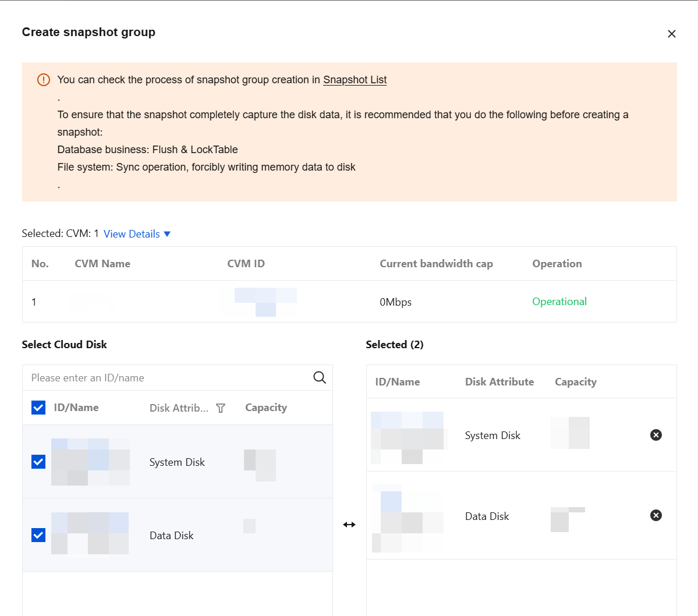This screenshot has width=698, height=616.
Task: Close the Create snapshot group dialog
Action: [x=671, y=34]
